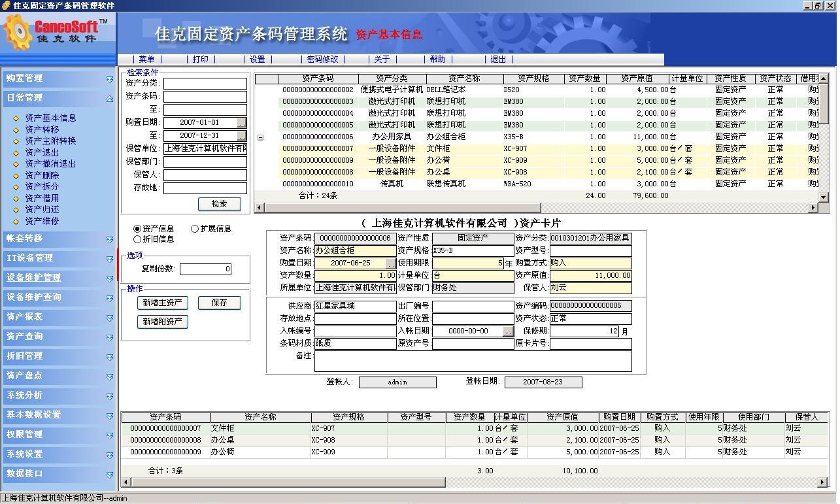
Task: Click the 新增主资产 button
Action: (x=163, y=303)
